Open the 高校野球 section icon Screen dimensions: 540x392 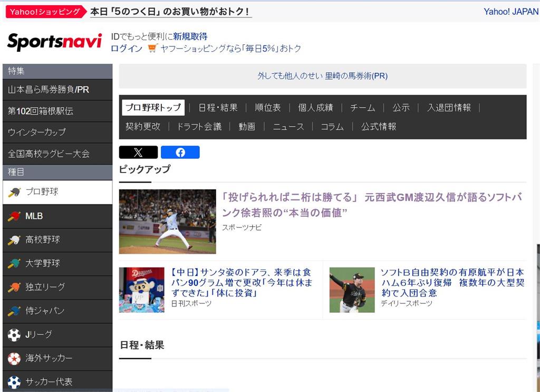point(15,240)
